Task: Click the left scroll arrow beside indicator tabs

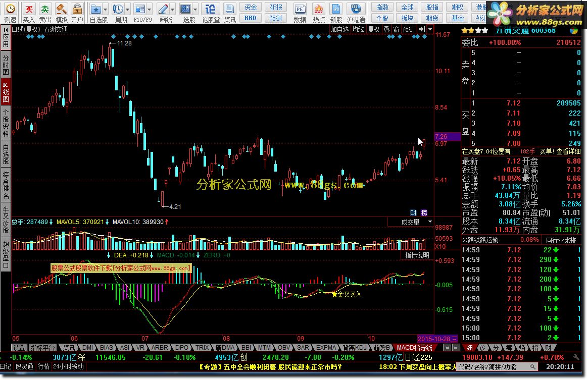Action: point(447,348)
